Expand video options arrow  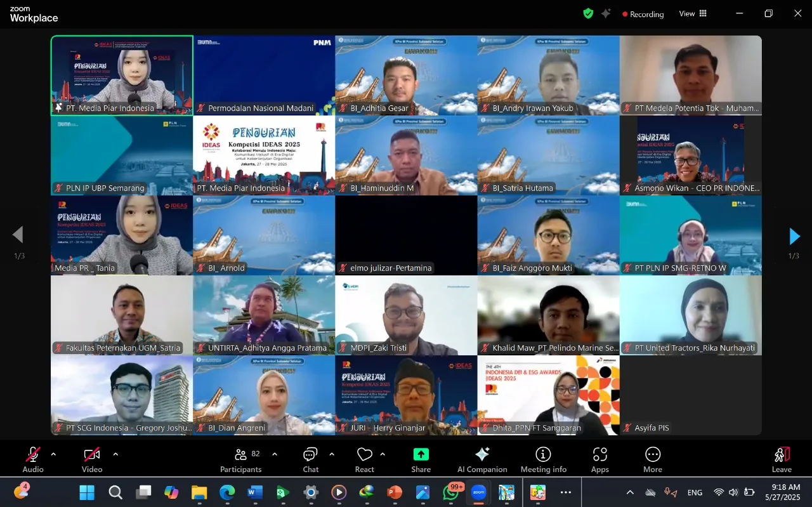[115, 454]
